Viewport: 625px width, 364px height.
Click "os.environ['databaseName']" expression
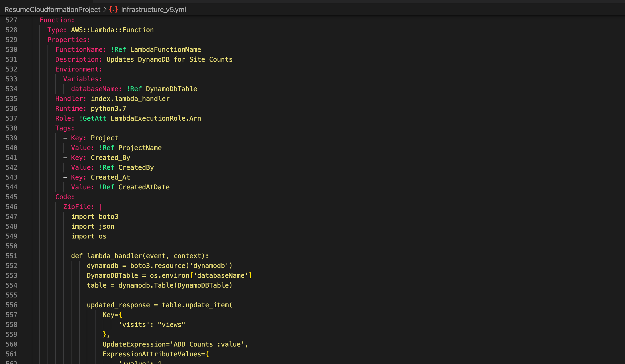tap(201, 276)
